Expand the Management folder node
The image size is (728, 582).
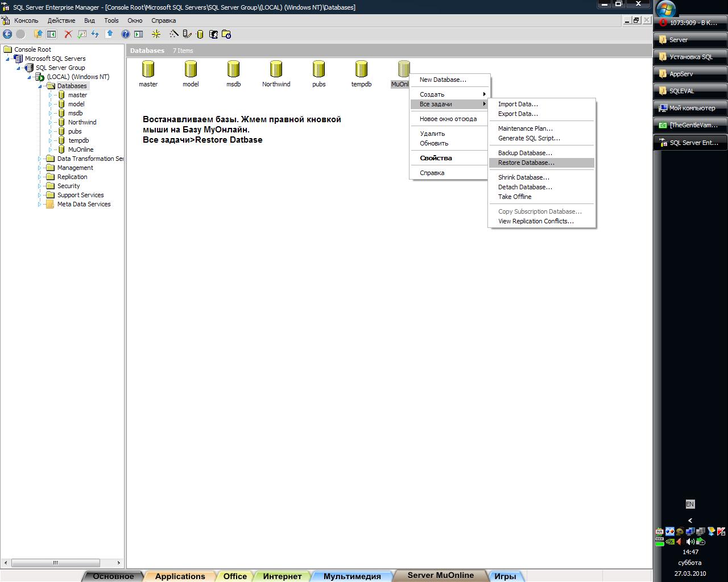[x=40, y=168]
